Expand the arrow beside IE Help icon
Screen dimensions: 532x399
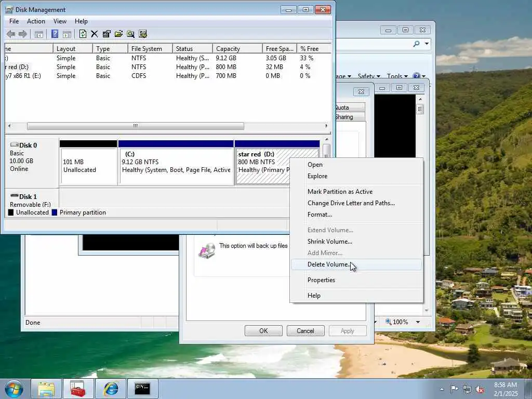423,77
